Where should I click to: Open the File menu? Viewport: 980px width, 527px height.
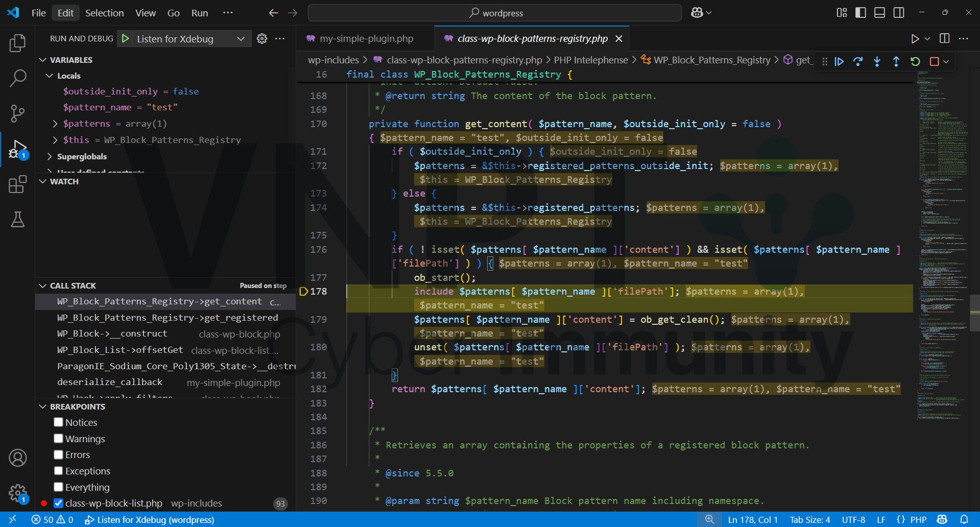(39, 13)
